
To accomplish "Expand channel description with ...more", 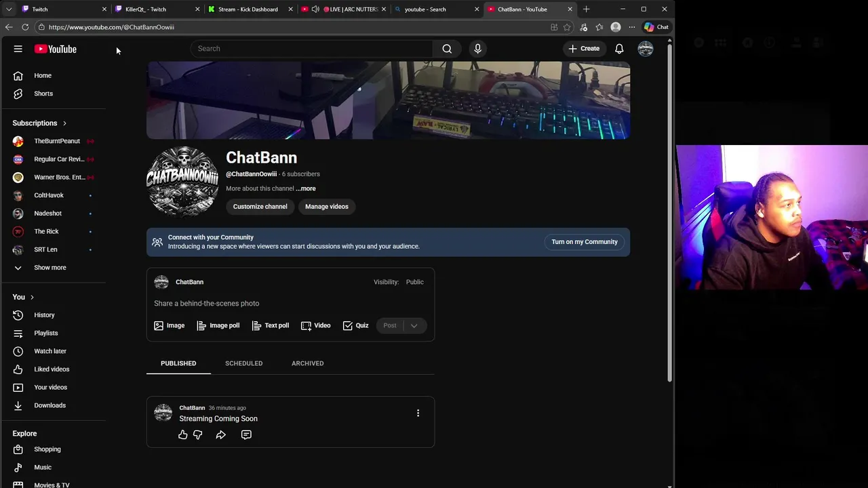I will click(x=306, y=189).
